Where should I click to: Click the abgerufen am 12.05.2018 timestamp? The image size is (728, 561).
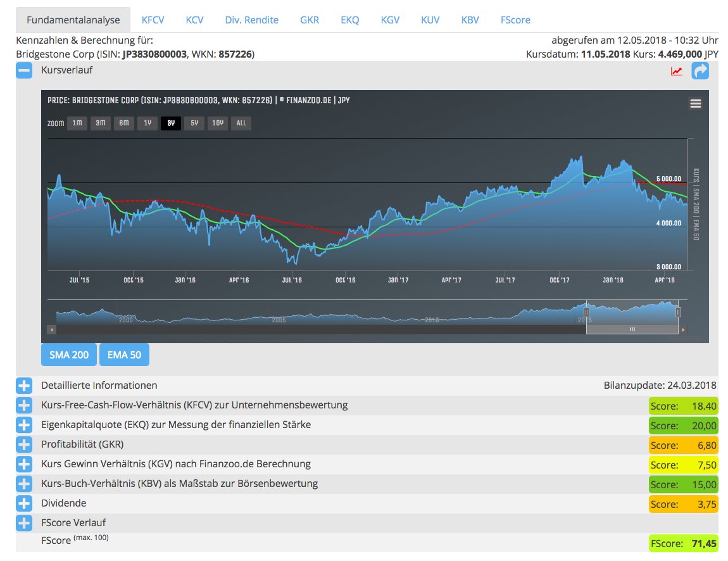tap(635, 41)
